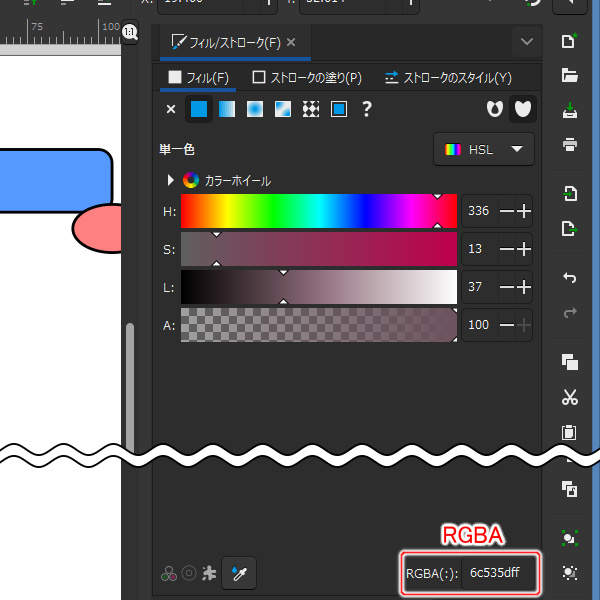Set the evenodd fill rule toggle

coord(492,108)
